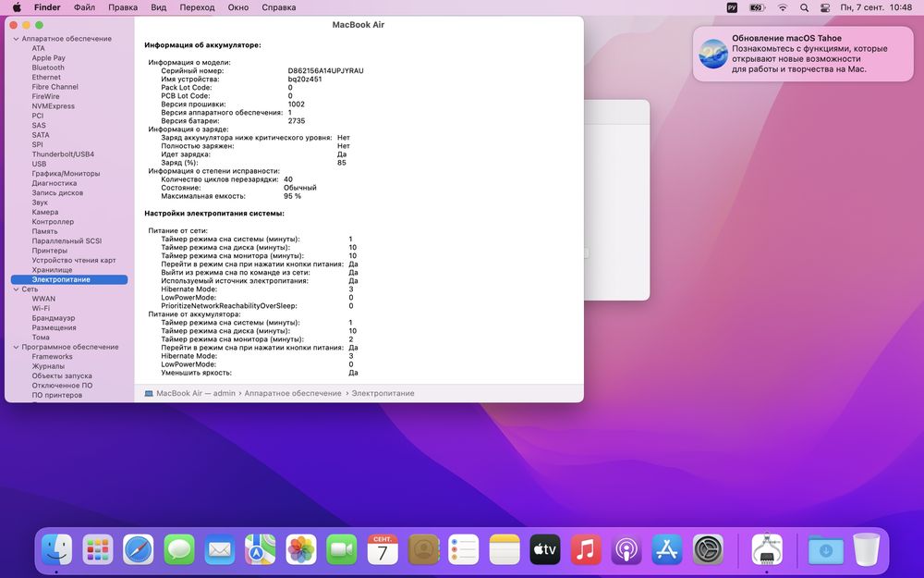Click Количество циклов перезарядки value 40
924x578 pixels.
(287, 179)
